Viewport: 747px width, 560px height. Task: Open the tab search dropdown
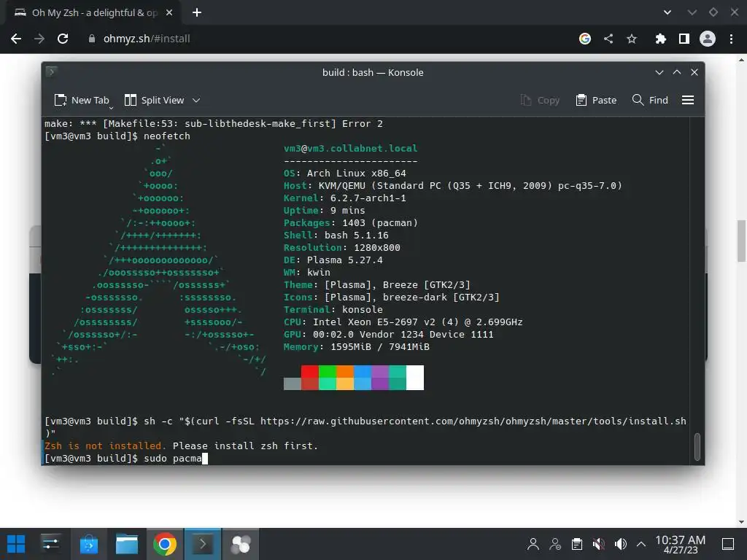coord(667,12)
